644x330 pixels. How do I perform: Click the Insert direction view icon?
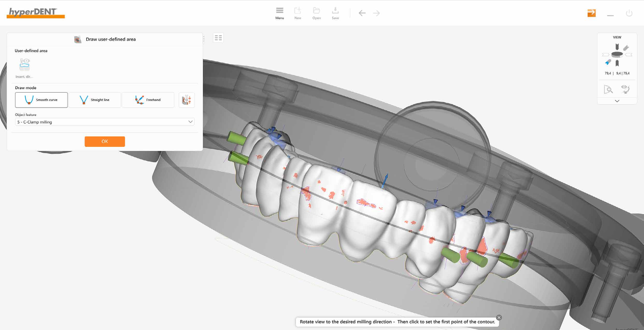click(25, 65)
